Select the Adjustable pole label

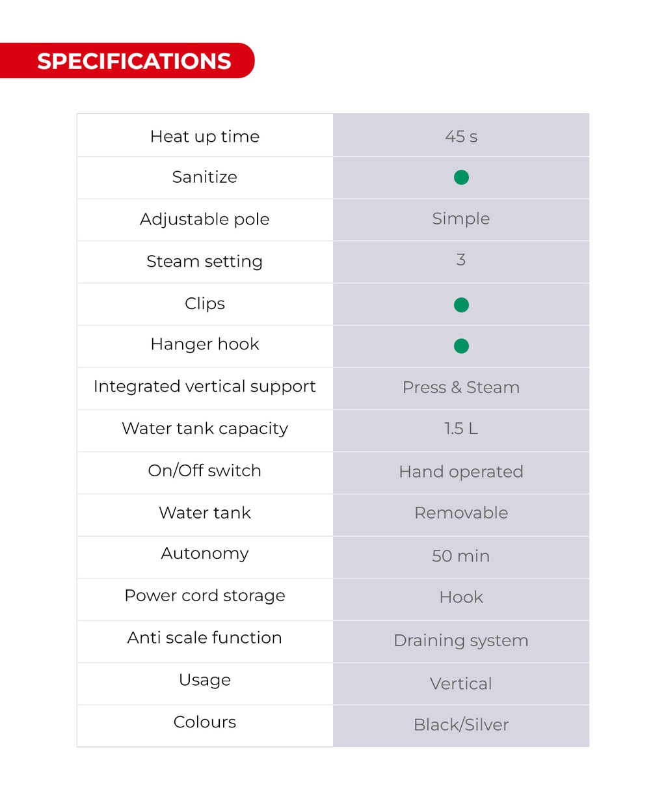(205, 219)
